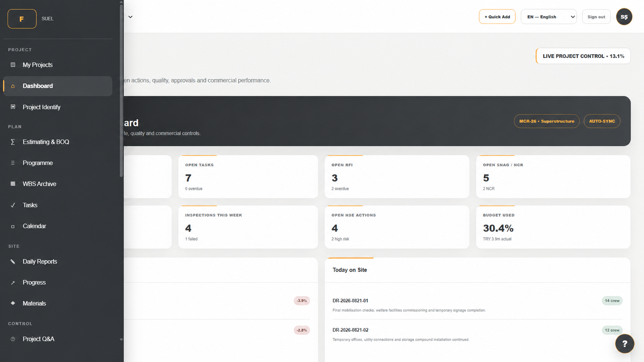Open the Inspections This Week card
Image resolution: width=644 pixels, height=362 pixels.
248,227
